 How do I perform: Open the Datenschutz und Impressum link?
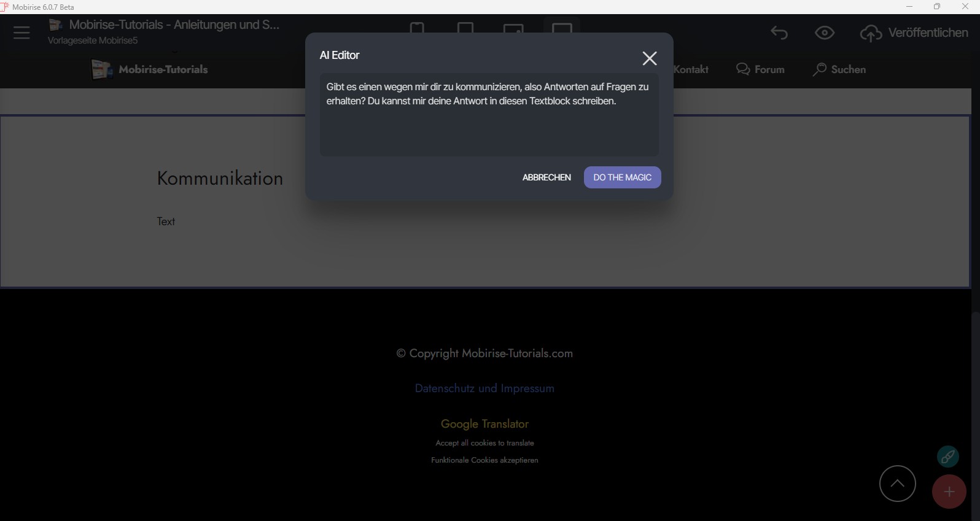click(x=484, y=388)
